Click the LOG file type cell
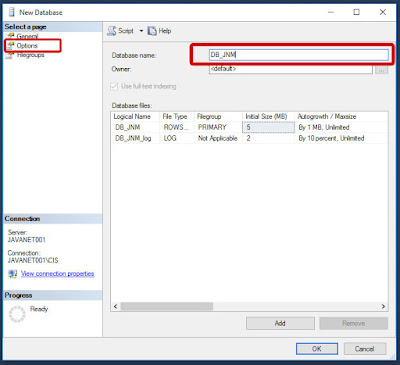 [x=177, y=138]
